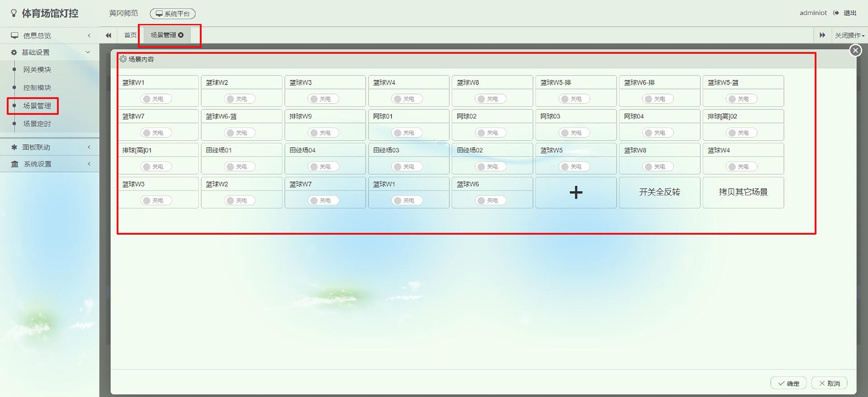Screen dimensions: 868x397
Task: Click the gear icon beside 场景内容
Action: coord(123,59)
